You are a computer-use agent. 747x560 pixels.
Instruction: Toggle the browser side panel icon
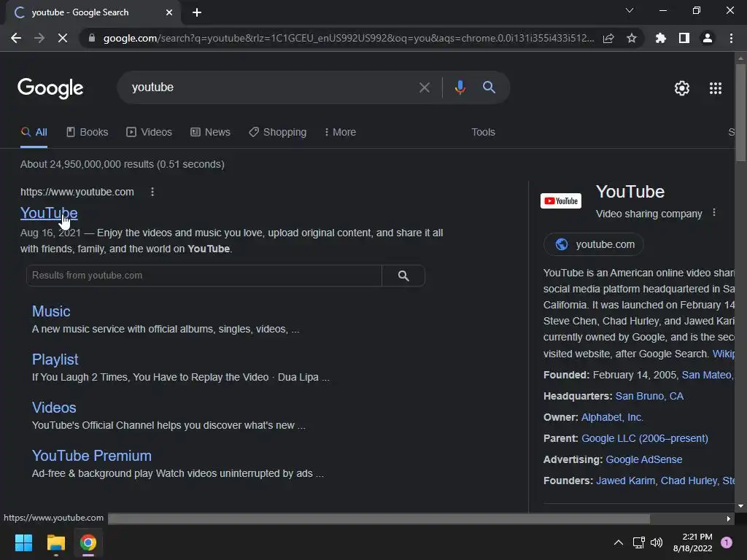684,38
